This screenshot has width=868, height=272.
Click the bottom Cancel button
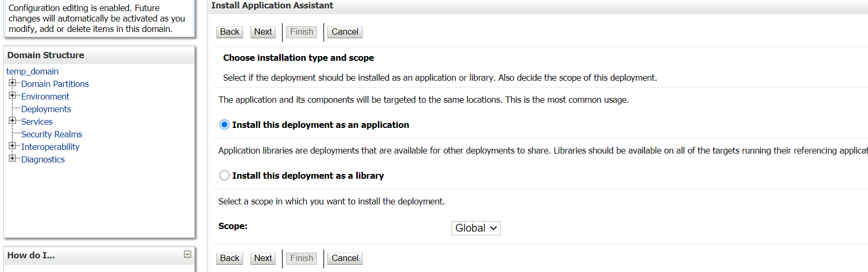tap(345, 258)
